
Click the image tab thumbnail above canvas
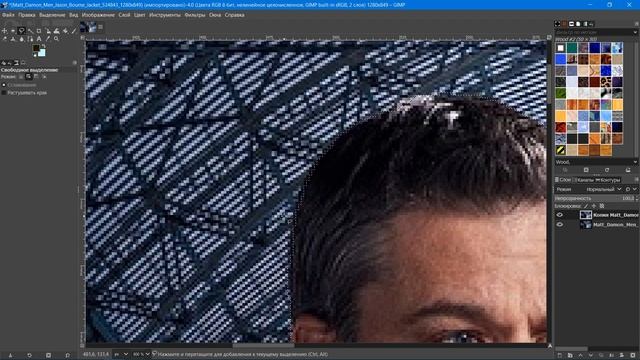(88, 27)
